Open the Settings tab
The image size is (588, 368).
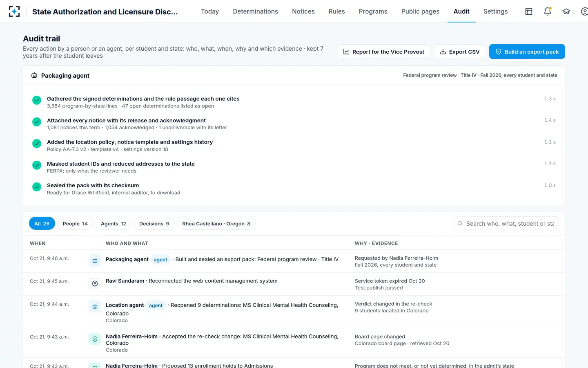coord(495,11)
